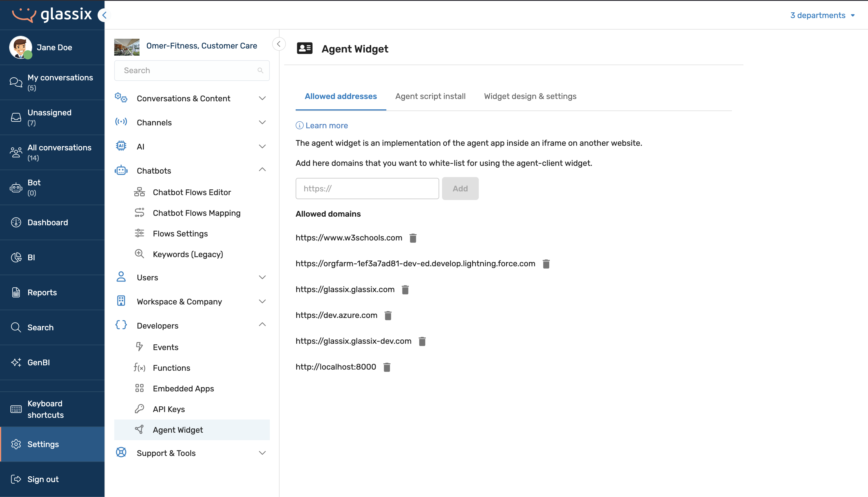Viewport: 868px width, 497px height.
Task: Collapse the settings panel with arrow button
Action: click(x=279, y=44)
